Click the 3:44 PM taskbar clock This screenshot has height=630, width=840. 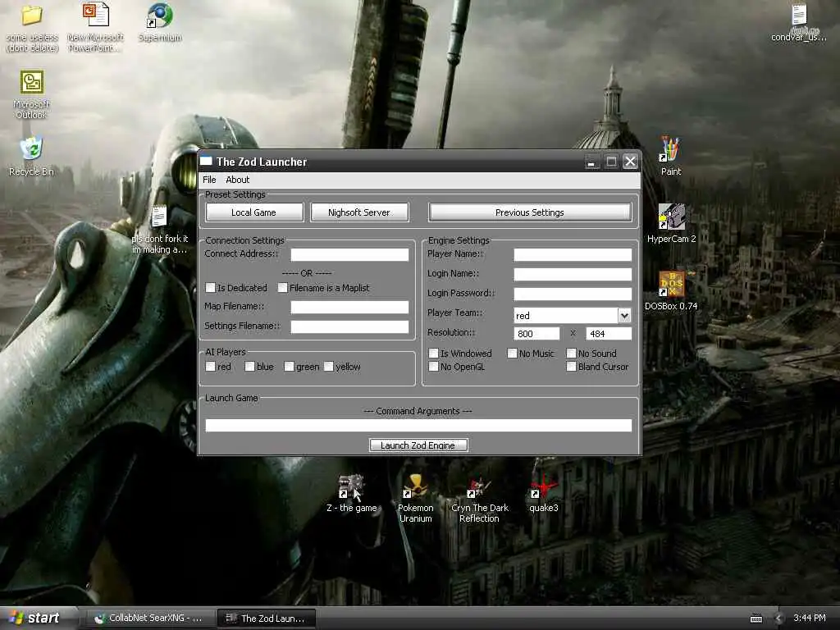[810, 619]
